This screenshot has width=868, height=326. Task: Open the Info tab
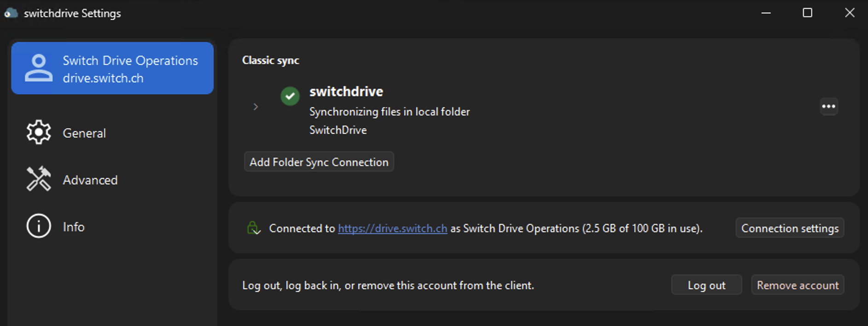click(x=112, y=227)
